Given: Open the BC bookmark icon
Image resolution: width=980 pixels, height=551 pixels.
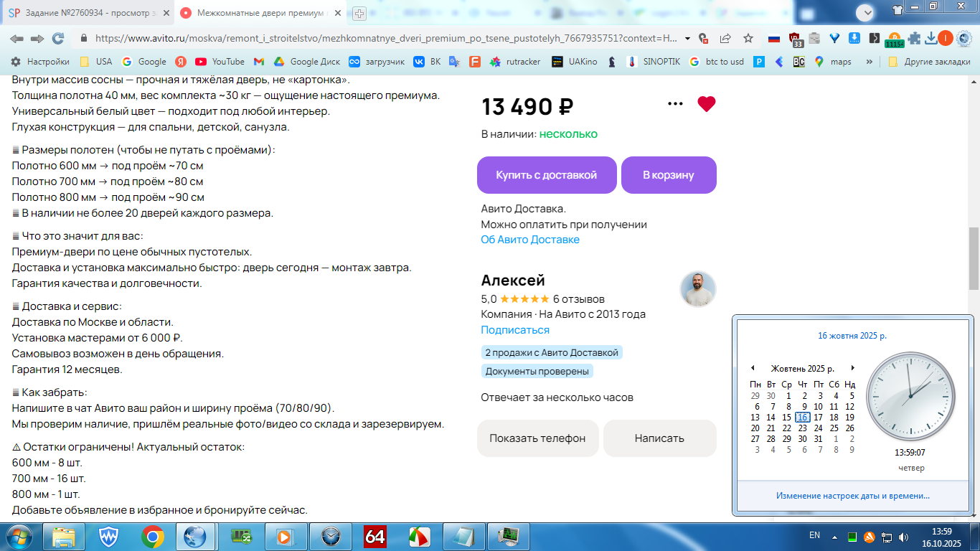Looking at the screenshot, I should click(x=799, y=62).
